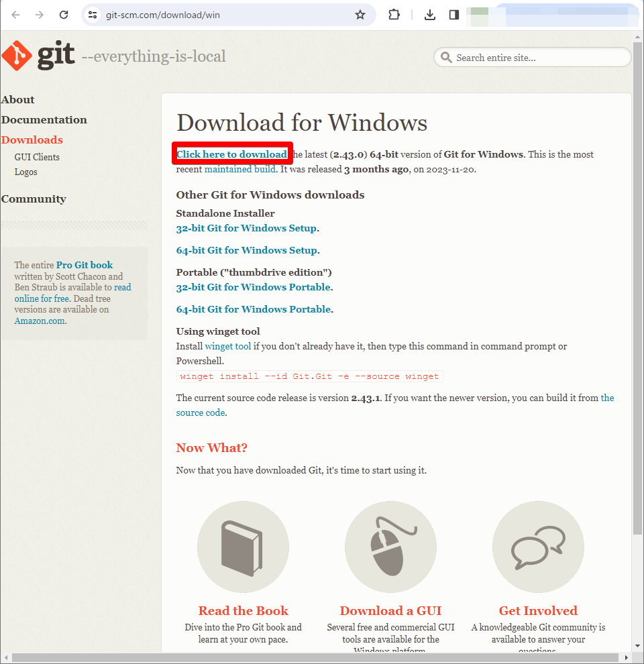Viewport: 644px width, 664px height.
Task: Download 64-bit Git for Windows Portable
Action: click(x=254, y=309)
